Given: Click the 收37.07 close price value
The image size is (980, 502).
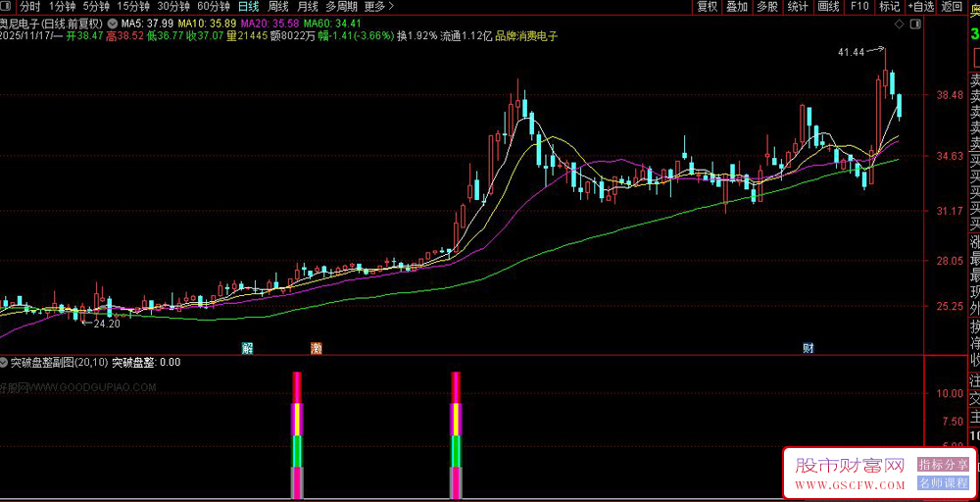Looking at the screenshot, I should 205,36.
